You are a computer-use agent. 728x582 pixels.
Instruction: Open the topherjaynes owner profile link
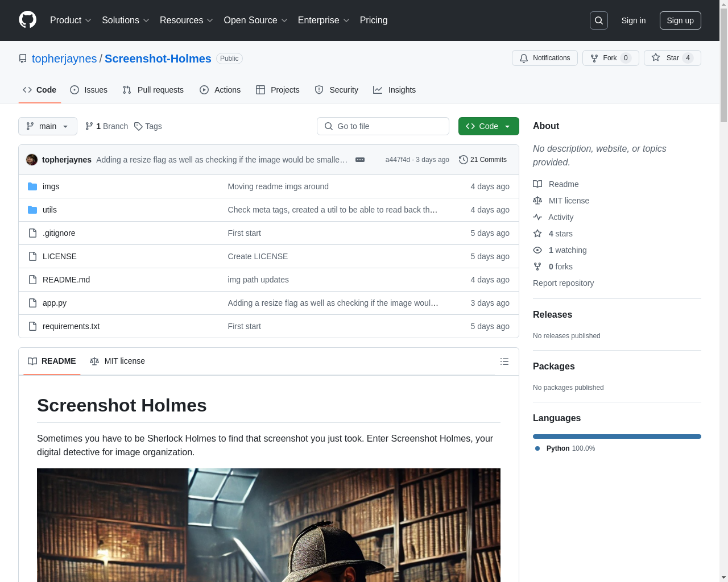(64, 59)
